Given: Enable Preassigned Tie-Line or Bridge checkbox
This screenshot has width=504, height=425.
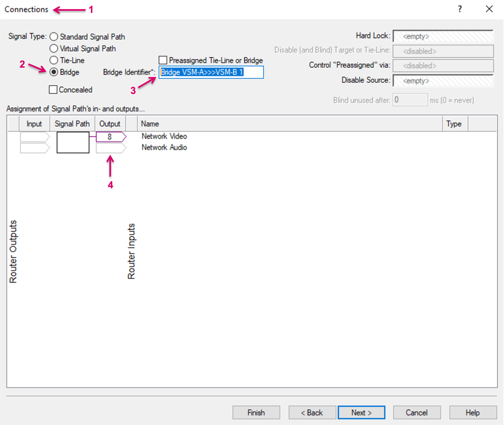Looking at the screenshot, I should click(163, 60).
